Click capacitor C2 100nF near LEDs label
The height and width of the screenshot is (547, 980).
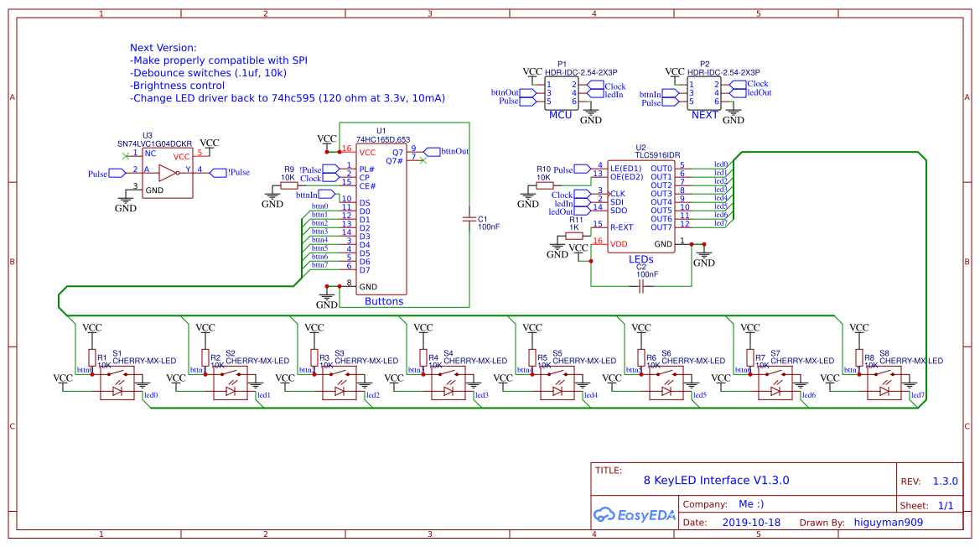tap(641, 285)
